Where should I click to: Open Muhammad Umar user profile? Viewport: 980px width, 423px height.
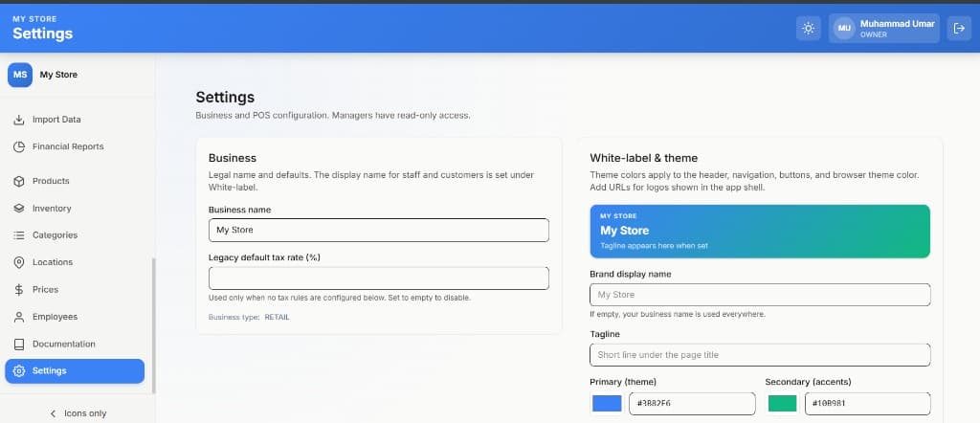(x=883, y=29)
